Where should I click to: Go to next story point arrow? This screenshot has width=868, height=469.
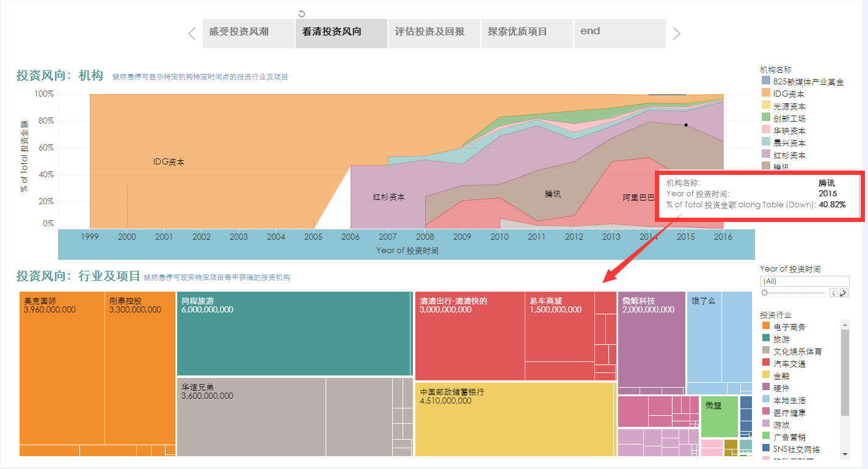tap(676, 34)
